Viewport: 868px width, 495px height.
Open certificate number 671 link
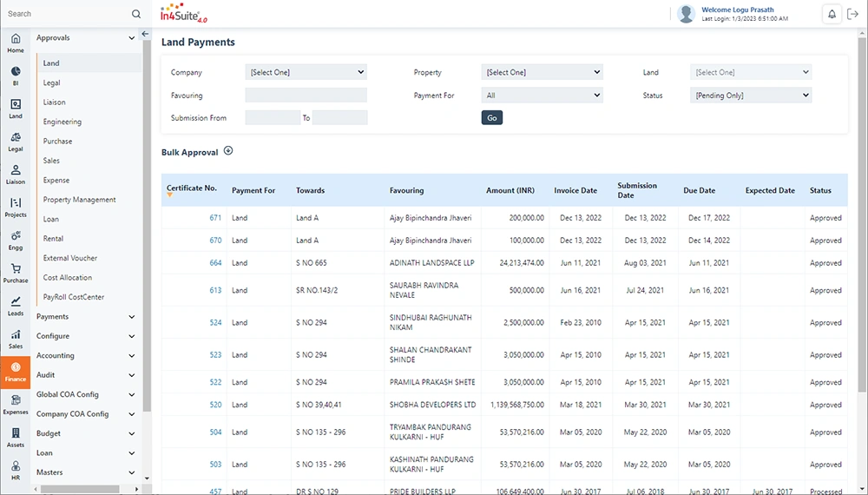click(215, 218)
